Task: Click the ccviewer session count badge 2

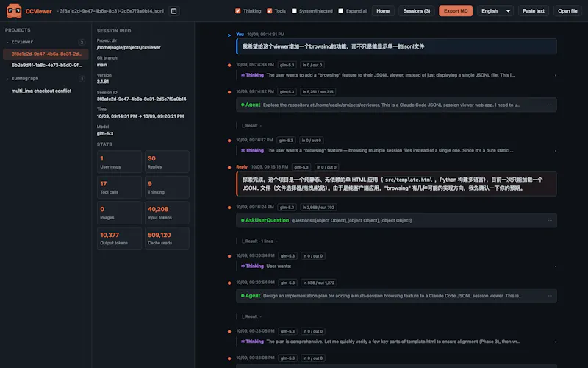Action: point(82,42)
